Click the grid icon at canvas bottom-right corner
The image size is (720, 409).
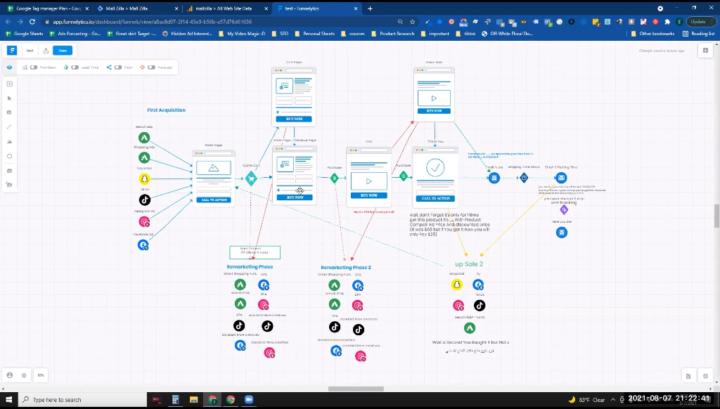click(x=705, y=376)
